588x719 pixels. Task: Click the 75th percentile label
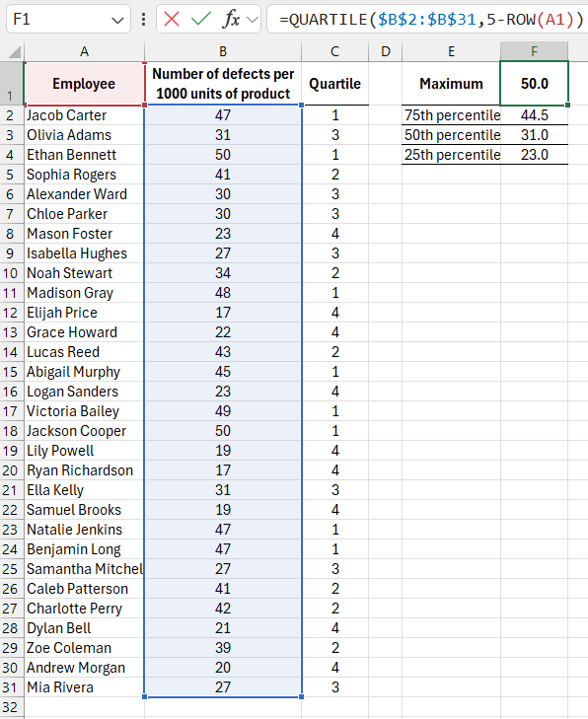click(x=451, y=115)
